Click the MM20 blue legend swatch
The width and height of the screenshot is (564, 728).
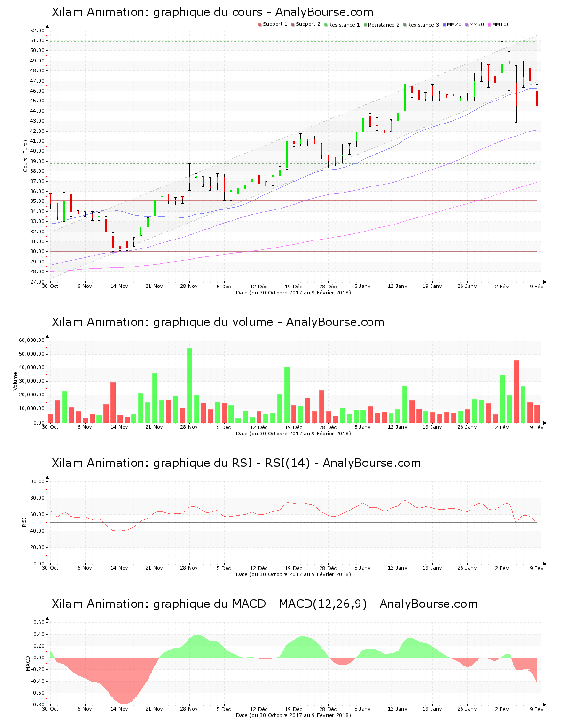coord(444,24)
